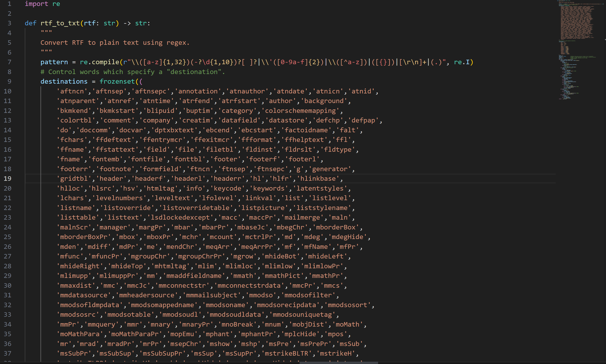Click line number 7 in the gutter
Screen dimensions: 606x364
tap(10, 62)
